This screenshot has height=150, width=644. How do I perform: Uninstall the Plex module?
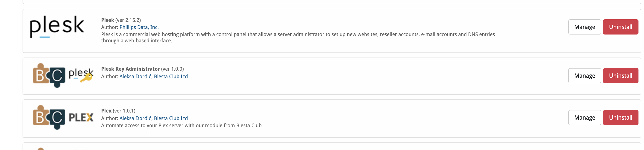point(620,118)
